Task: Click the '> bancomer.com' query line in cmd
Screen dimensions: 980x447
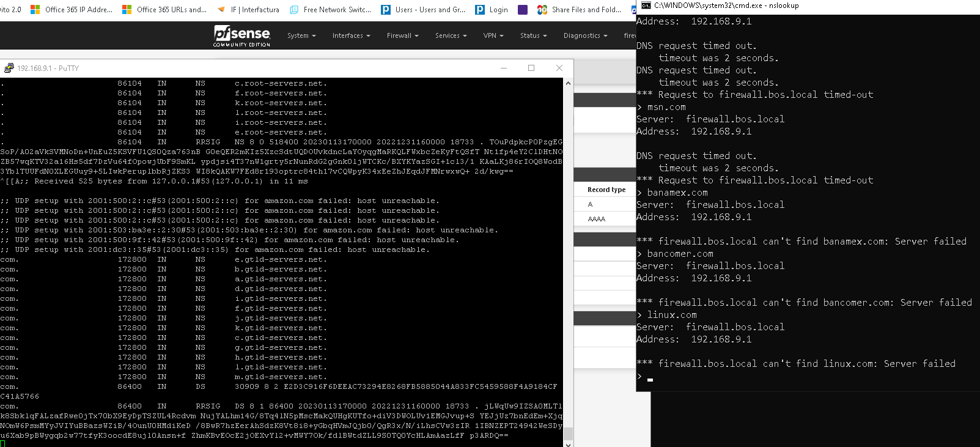Action: pos(675,254)
